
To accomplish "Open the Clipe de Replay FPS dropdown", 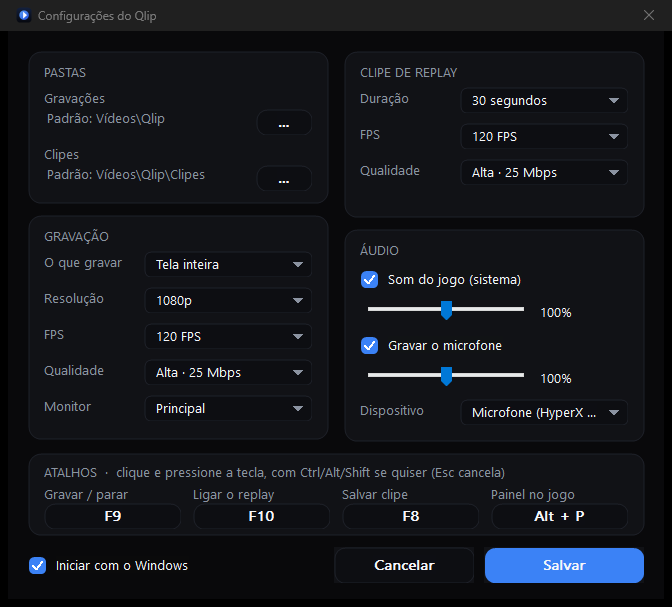I will [x=544, y=136].
